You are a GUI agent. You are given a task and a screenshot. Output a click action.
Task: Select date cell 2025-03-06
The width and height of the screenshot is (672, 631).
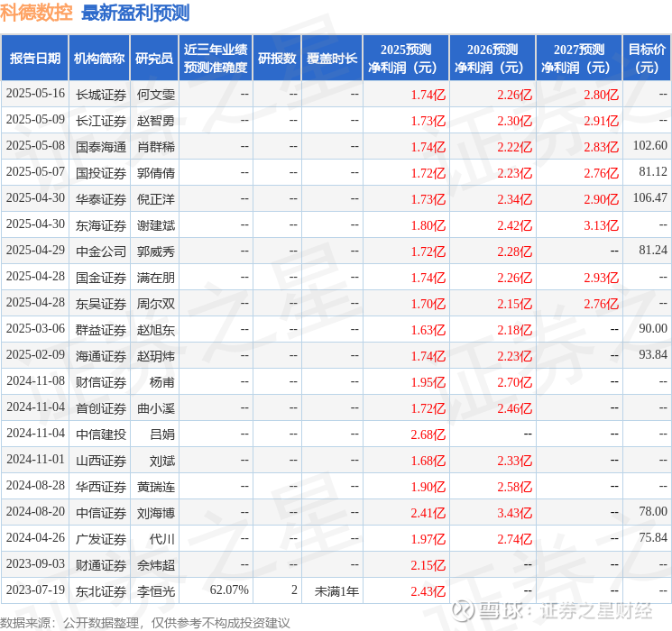(35, 328)
